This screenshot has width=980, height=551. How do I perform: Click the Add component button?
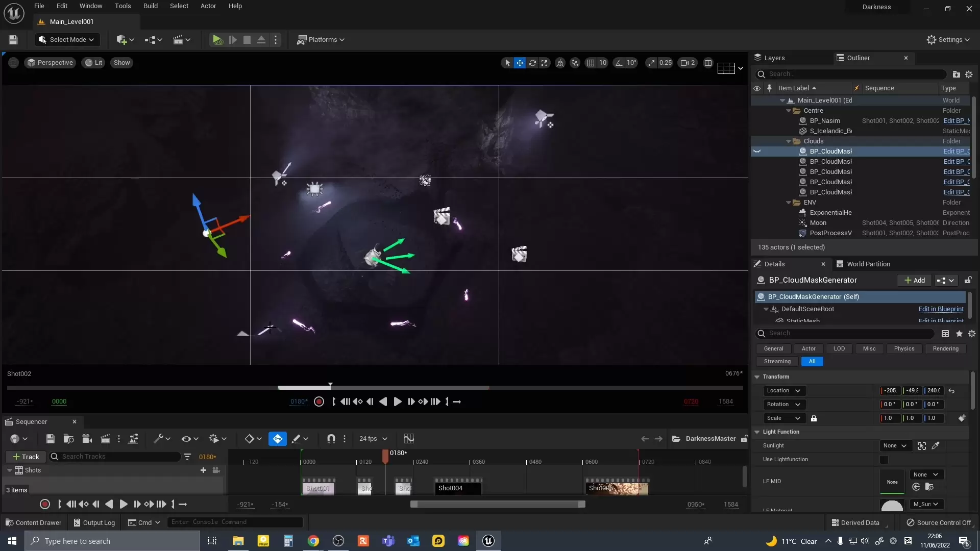pyautogui.click(x=915, y=281)
